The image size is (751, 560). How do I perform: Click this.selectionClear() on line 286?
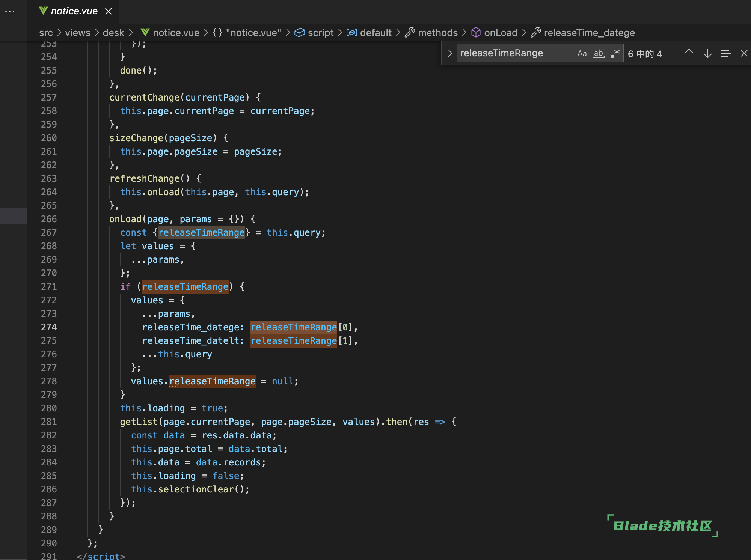[x=190, y=489]
